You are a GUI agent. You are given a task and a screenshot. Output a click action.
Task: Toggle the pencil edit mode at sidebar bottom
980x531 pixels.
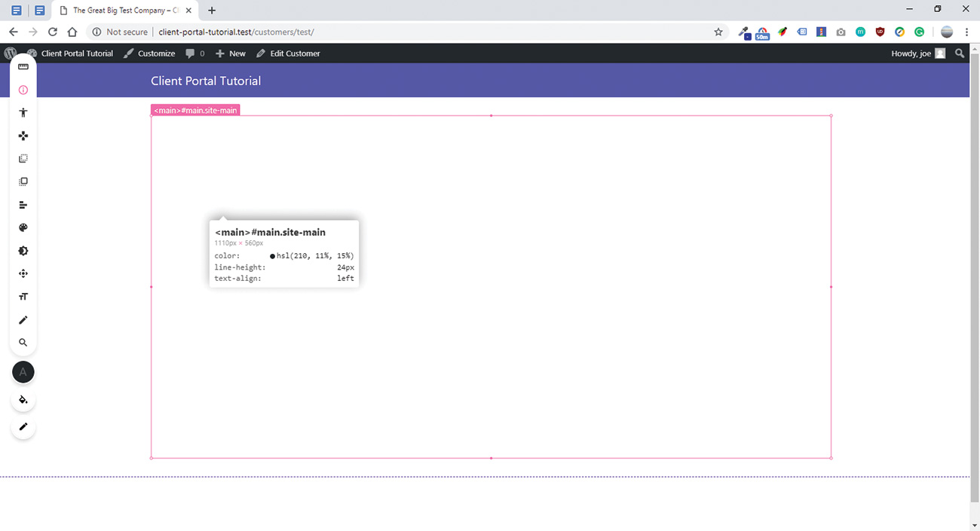(23, 427)
